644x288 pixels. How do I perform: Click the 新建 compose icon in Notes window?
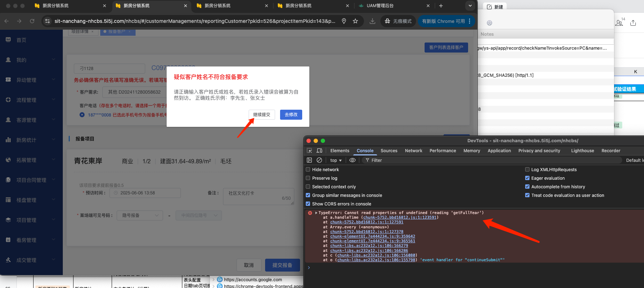coord(495,7)
